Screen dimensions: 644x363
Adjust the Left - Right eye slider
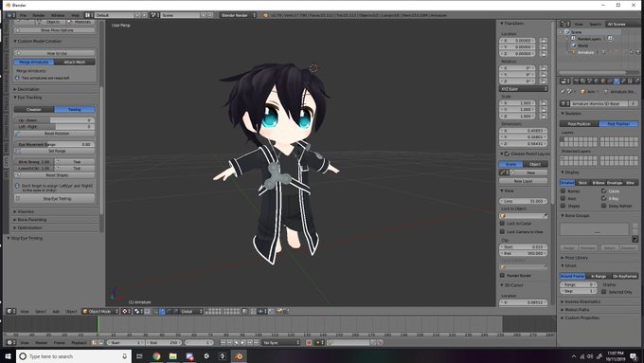[55, 127]
